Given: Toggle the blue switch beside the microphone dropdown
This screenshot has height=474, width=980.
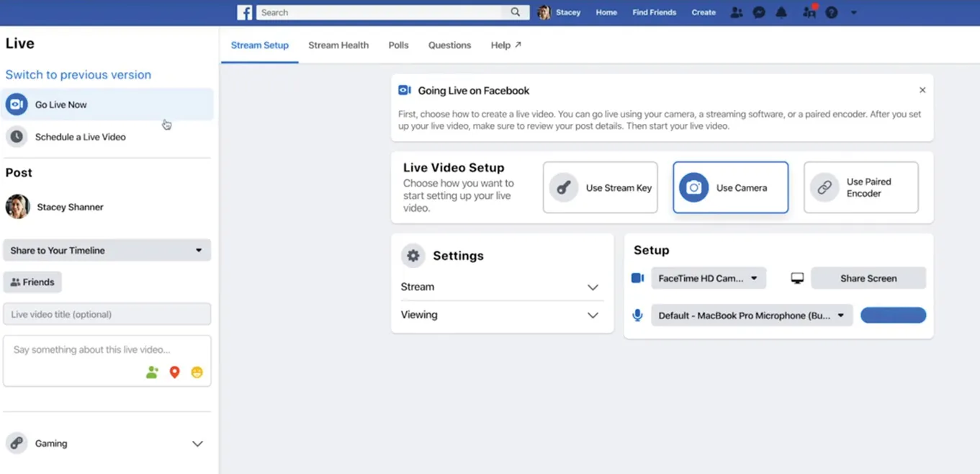Looking at the screenshot, I should 893,315.
